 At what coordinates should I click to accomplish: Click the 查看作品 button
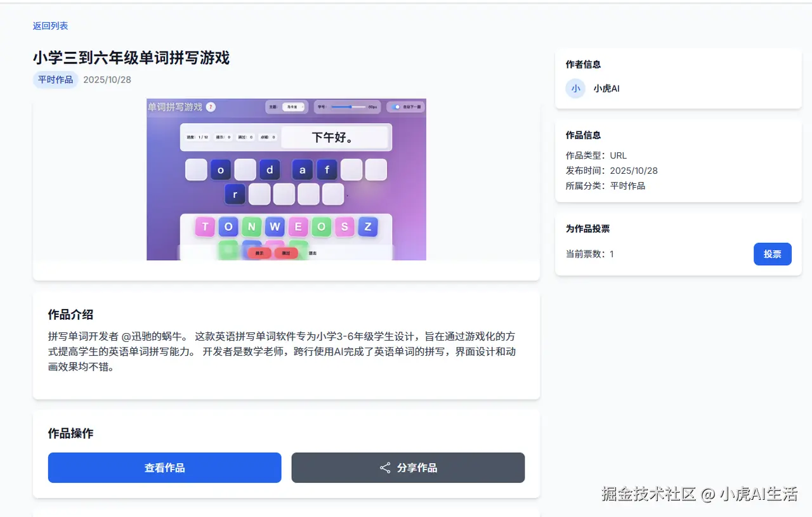(165, 468)
